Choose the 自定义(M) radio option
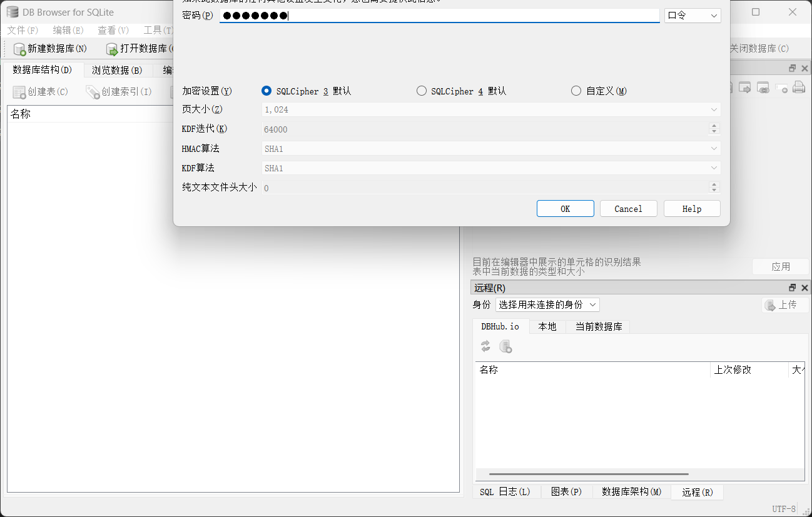Image resolution: width=812 pixels, height=517 pixels. [x=576, y=91]
